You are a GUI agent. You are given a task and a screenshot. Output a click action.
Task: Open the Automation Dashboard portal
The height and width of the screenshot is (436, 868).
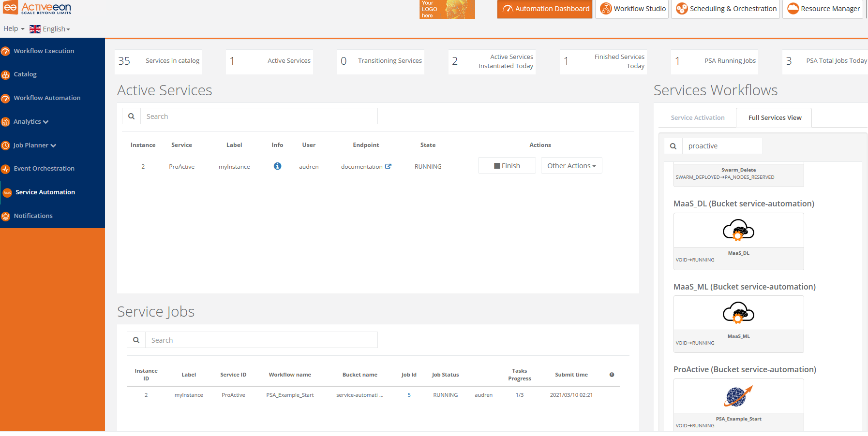(x=545, y=9)
